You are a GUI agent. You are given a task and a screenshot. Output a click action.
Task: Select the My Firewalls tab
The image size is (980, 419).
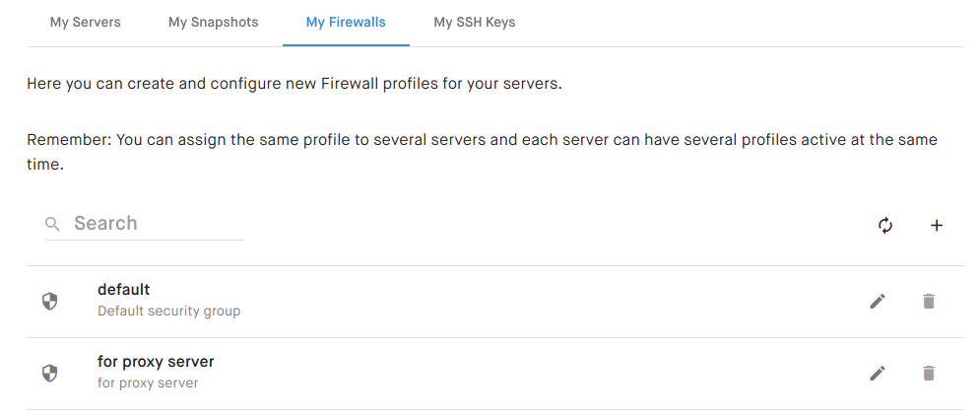346,23
